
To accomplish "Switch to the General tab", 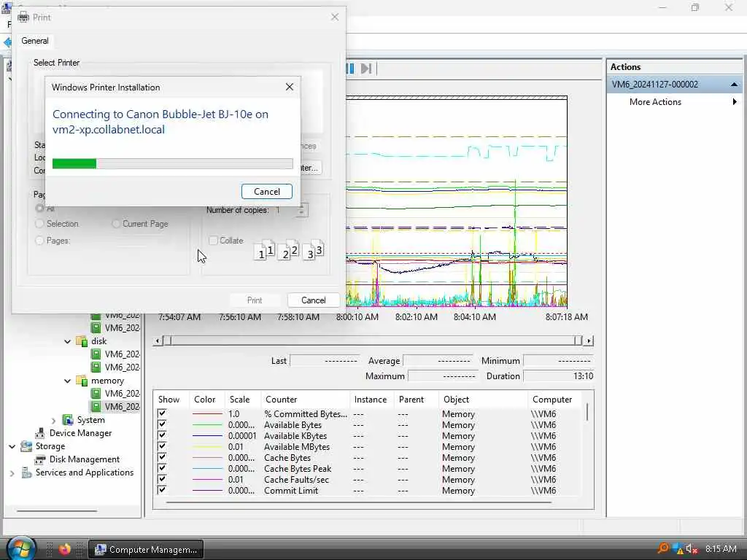I will click(x=35, y=41).
